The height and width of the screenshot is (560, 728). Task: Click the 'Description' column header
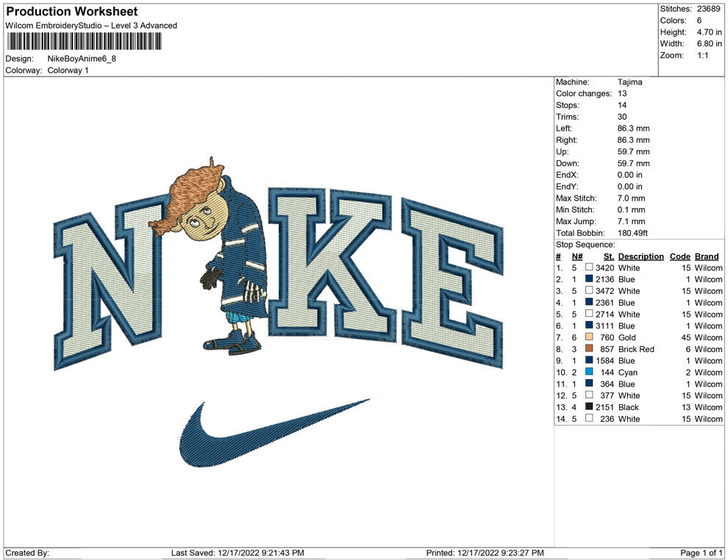640,256
